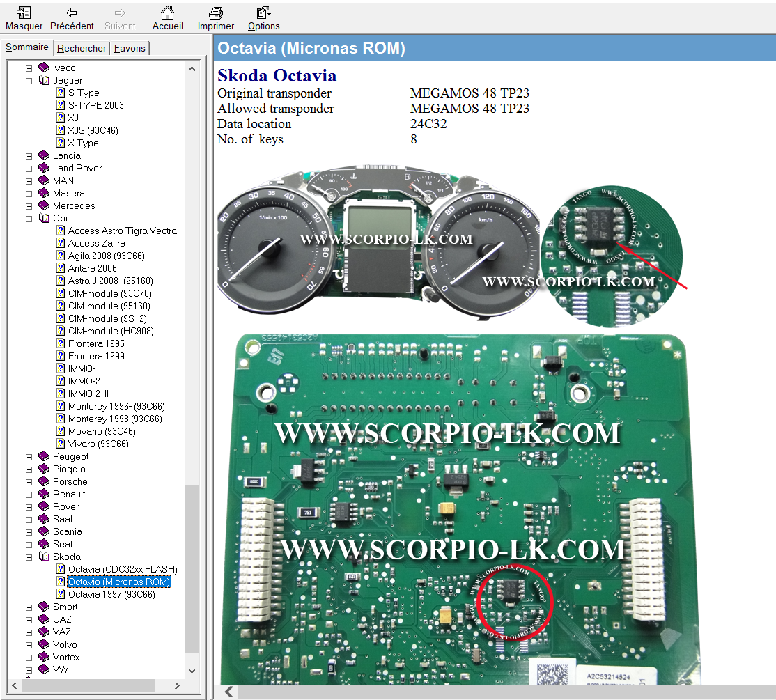
Task: Expand the Volvo tree node
Action: (29, 645)
